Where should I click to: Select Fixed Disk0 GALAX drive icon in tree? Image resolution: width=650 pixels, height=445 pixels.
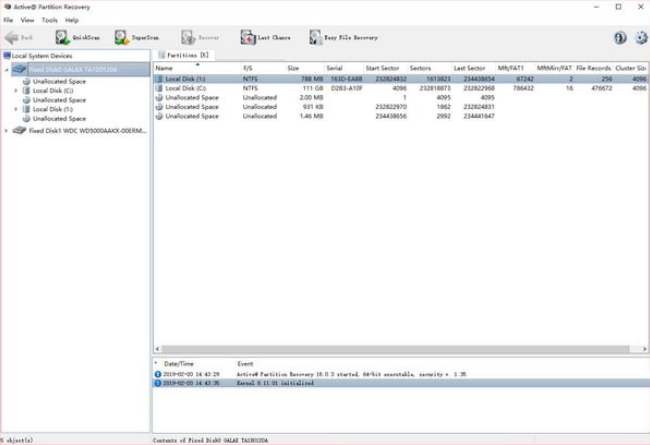tap(19, 69)
